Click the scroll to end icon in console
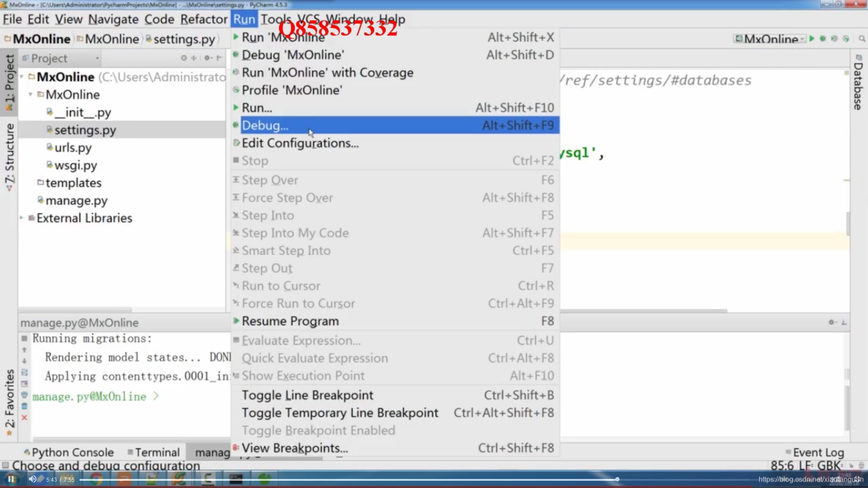This screenshot has height=488, width=868. click(x=24, y=384)
